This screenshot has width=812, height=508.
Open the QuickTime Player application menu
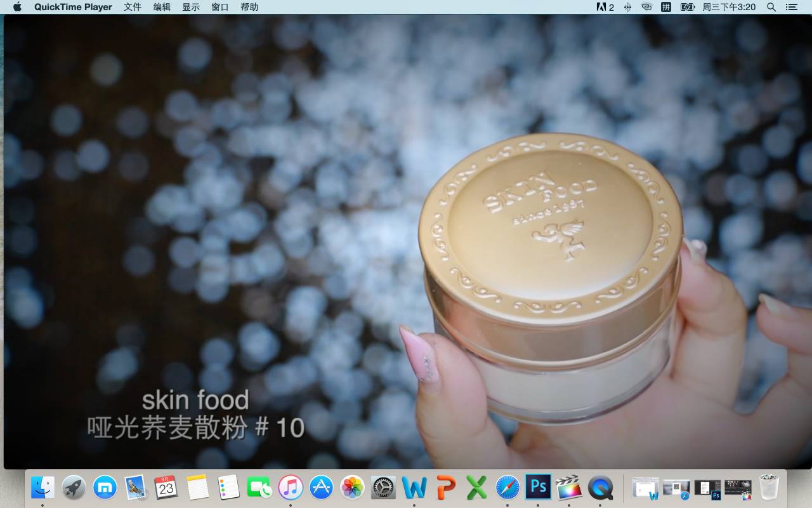(73, 7)
